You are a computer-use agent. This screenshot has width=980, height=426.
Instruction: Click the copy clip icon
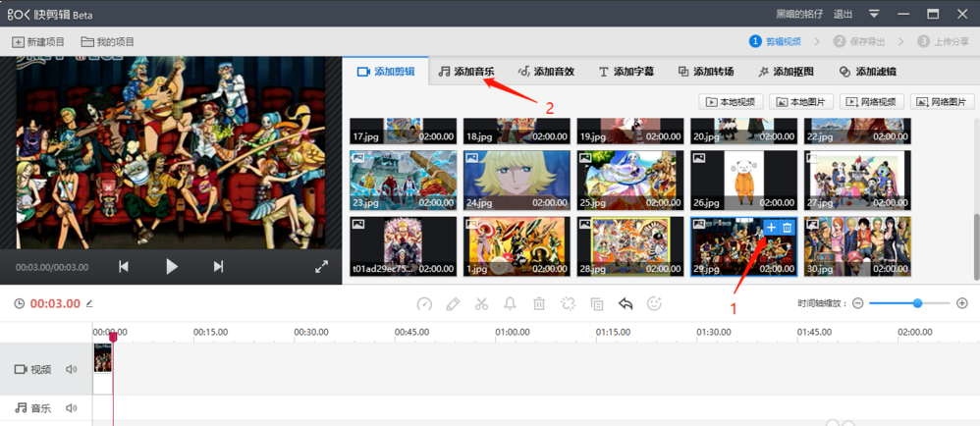(x=597, y=304)
